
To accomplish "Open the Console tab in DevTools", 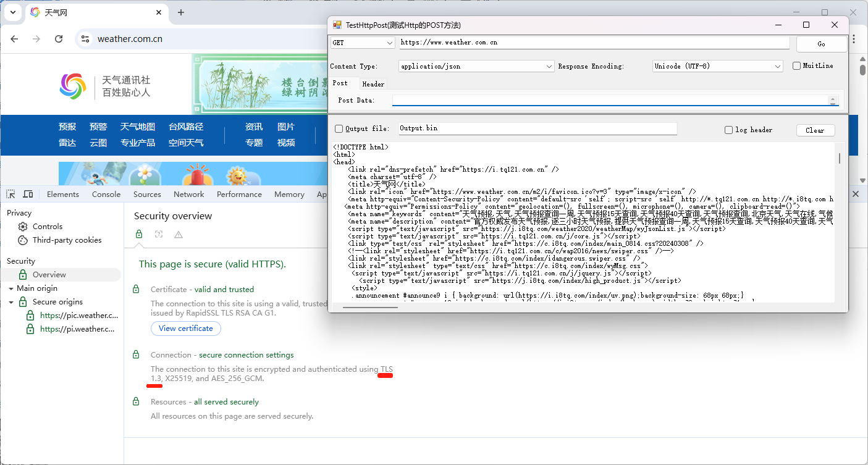I will [x=106, y=194].
